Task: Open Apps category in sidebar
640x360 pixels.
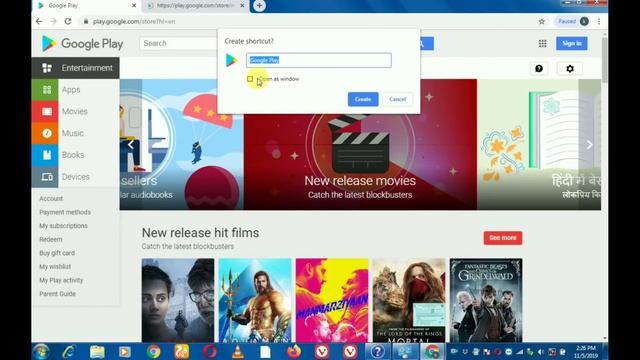Action: click(76, 90)
